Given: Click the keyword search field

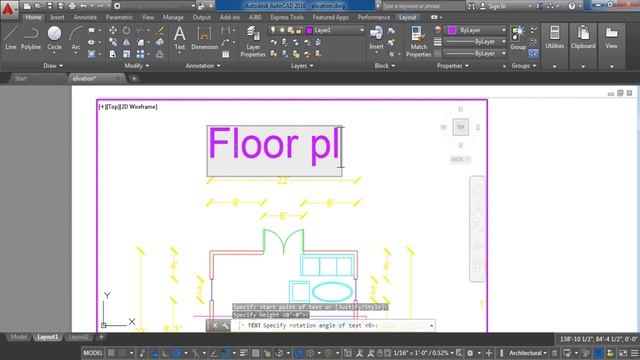Looking at the screenshot, I should [422, 6].
